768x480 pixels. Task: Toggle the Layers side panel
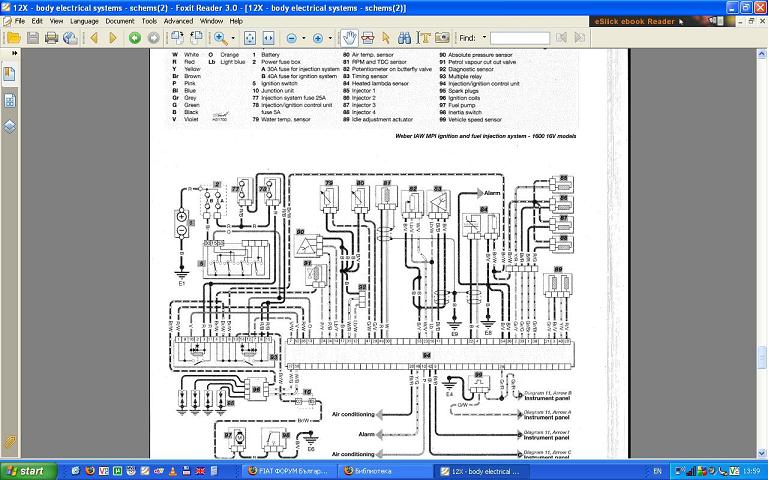9,127
